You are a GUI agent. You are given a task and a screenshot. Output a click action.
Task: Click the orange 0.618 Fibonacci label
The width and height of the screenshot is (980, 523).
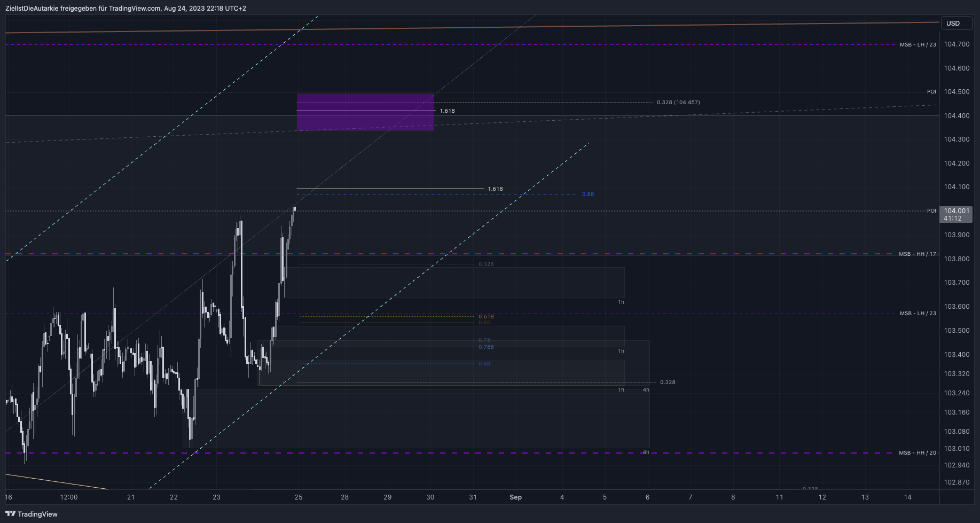click(486, 317)
